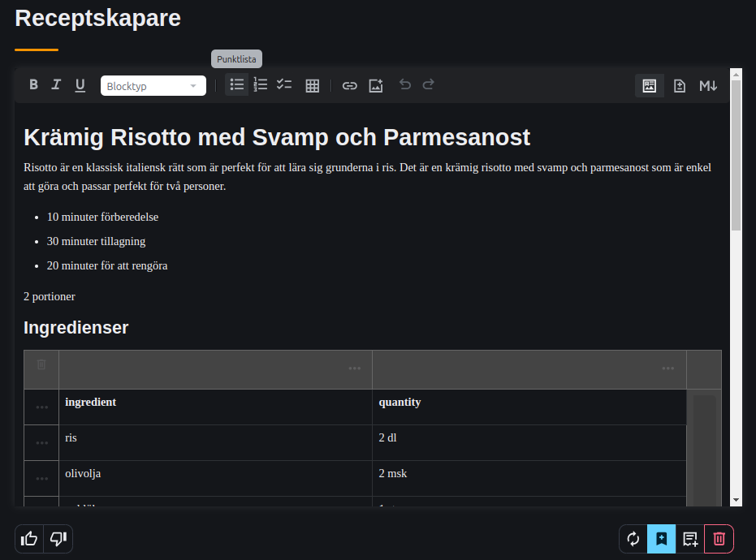Switch to Markdown source mode
The height and width of the screenshot is (560, 756).
tap(708, 85)
